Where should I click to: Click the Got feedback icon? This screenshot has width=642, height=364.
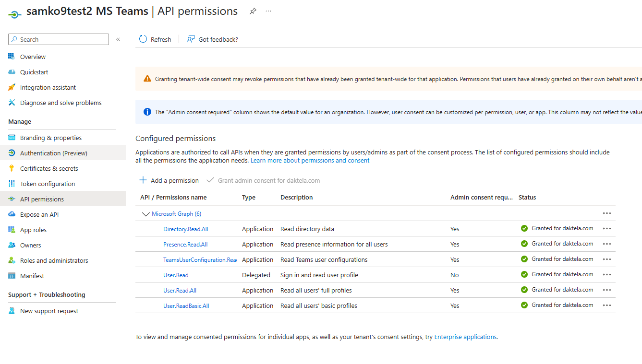tap(191, 39)
